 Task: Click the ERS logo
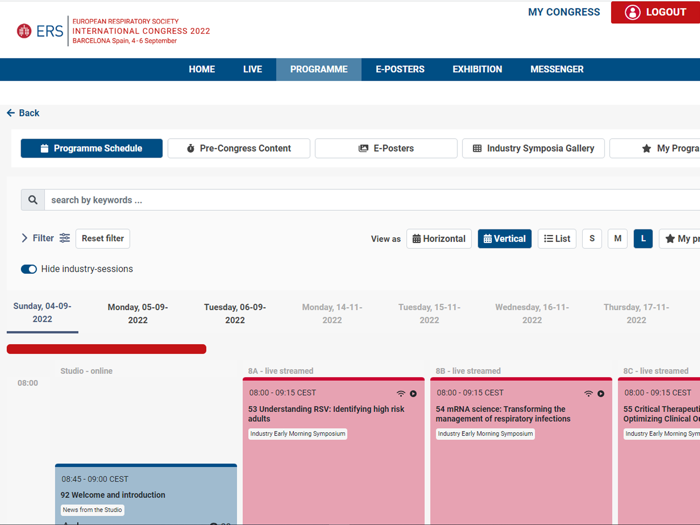point(40,31)
